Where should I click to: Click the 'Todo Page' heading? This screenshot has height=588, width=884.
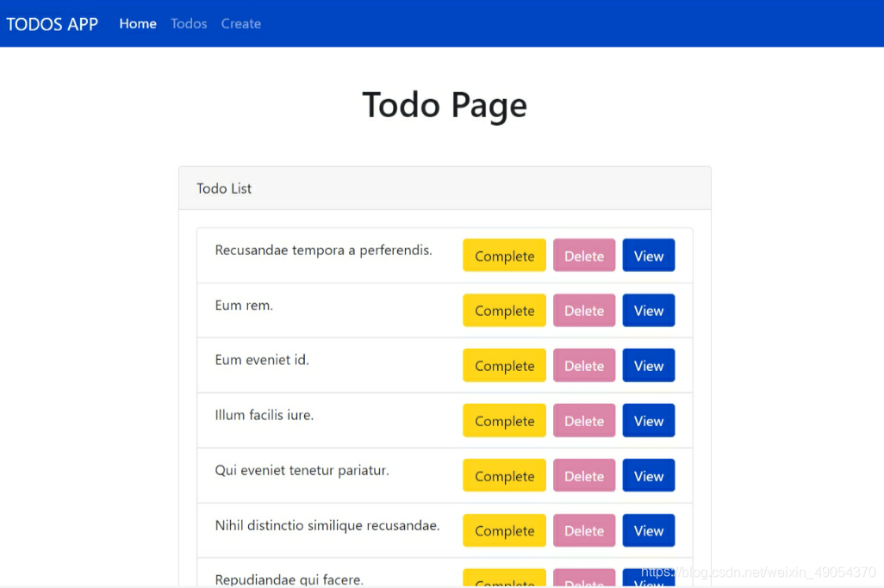[445, 105]
